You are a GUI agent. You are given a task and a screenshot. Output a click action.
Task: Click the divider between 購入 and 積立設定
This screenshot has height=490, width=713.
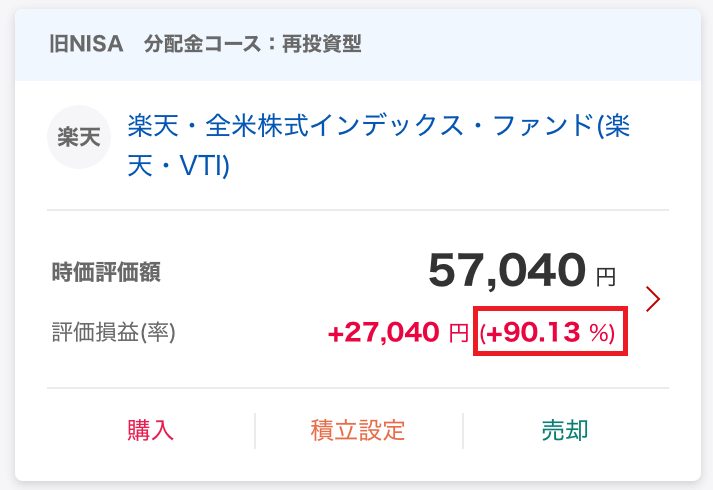point(255,430)
